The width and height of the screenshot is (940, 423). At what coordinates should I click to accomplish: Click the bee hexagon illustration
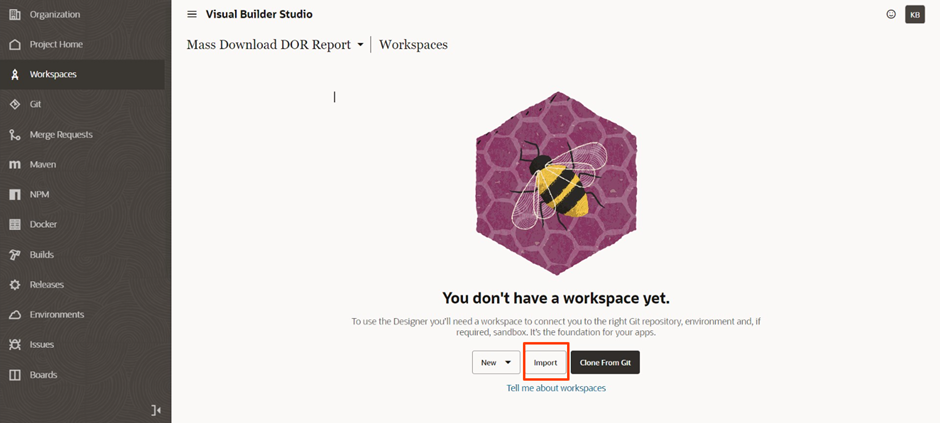(556, 183)
